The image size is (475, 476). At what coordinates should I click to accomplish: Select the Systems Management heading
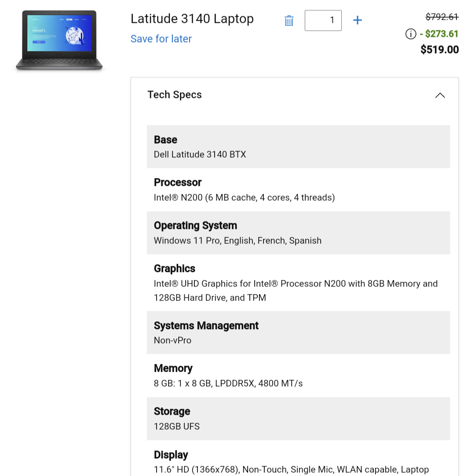click(206, 326)
